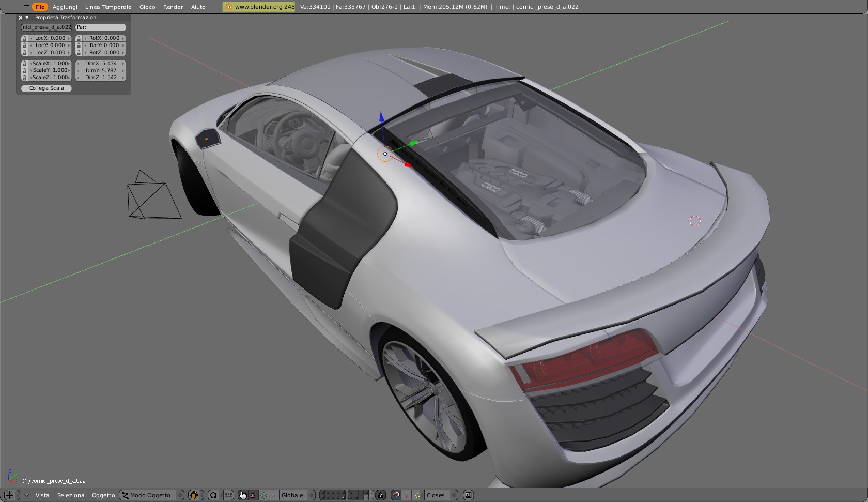
Task: Toggle the LocX lock icon
Action: 24,38
